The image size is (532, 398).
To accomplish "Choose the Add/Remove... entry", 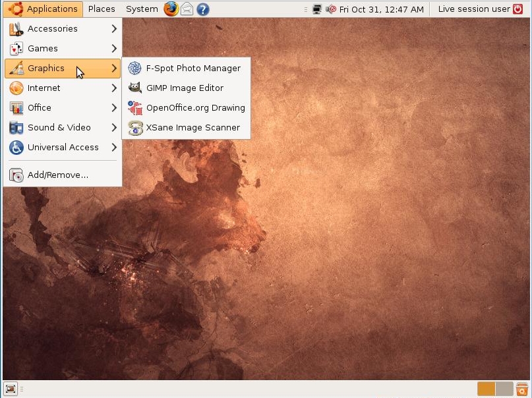I will pos(63,175).
